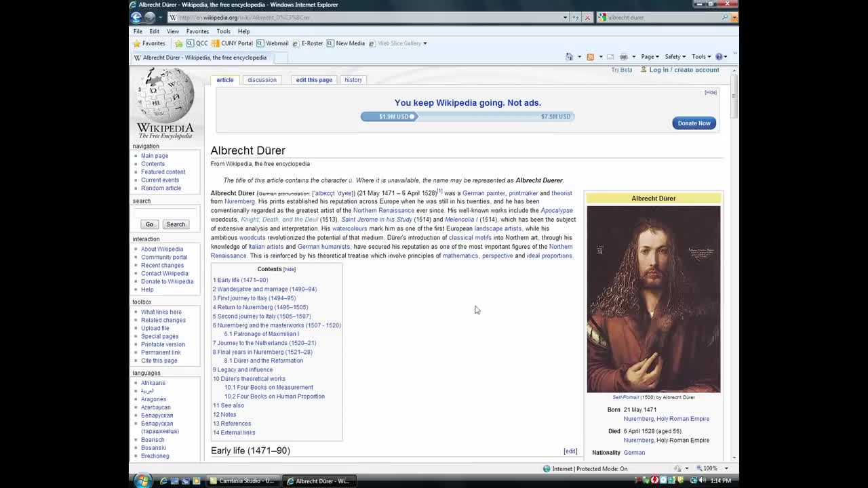
Task: Click the Help question mark icon
Action: tap(719, 57)
